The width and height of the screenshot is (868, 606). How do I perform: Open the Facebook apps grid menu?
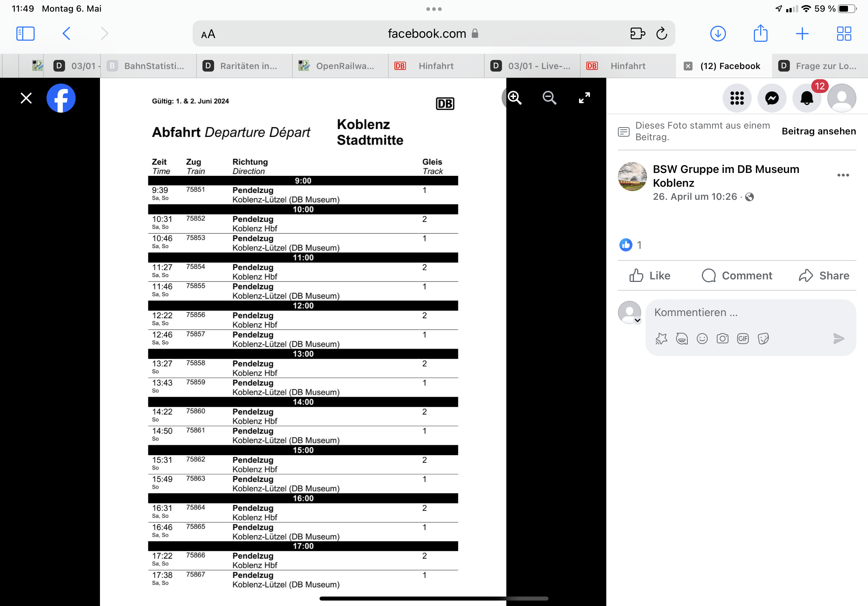point(736,98)
